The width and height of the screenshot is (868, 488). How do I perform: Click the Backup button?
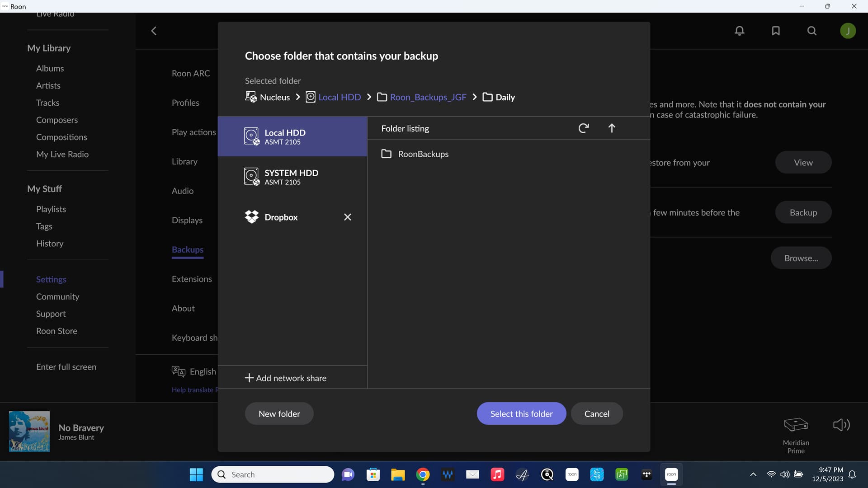(803, 212)
